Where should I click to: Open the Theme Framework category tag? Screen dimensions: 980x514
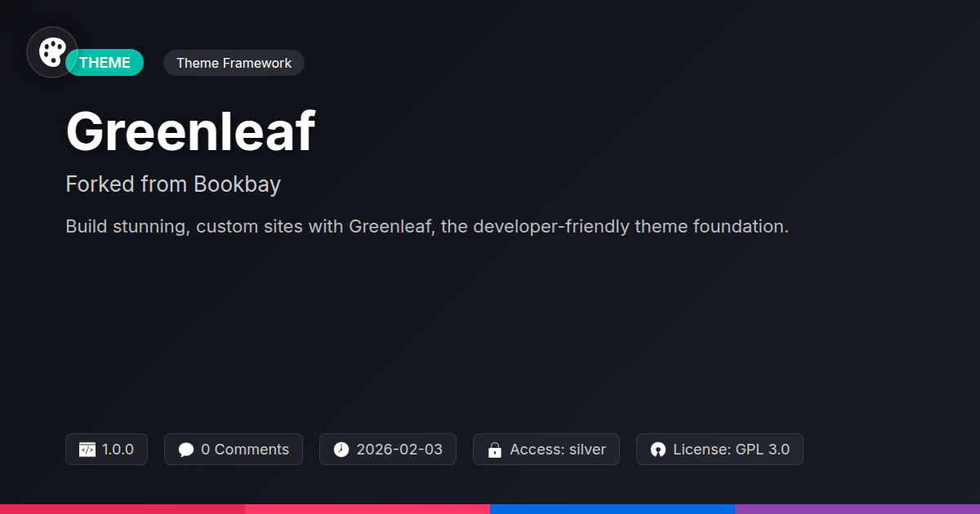(234, 63)
